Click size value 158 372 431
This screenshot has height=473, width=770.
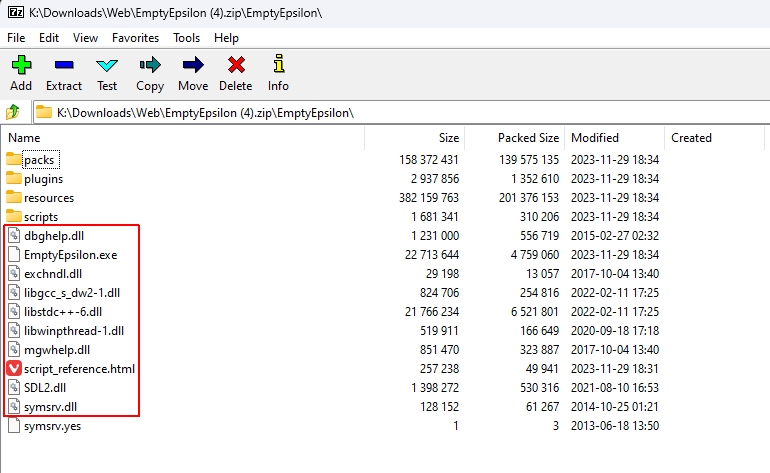[429, 160]
